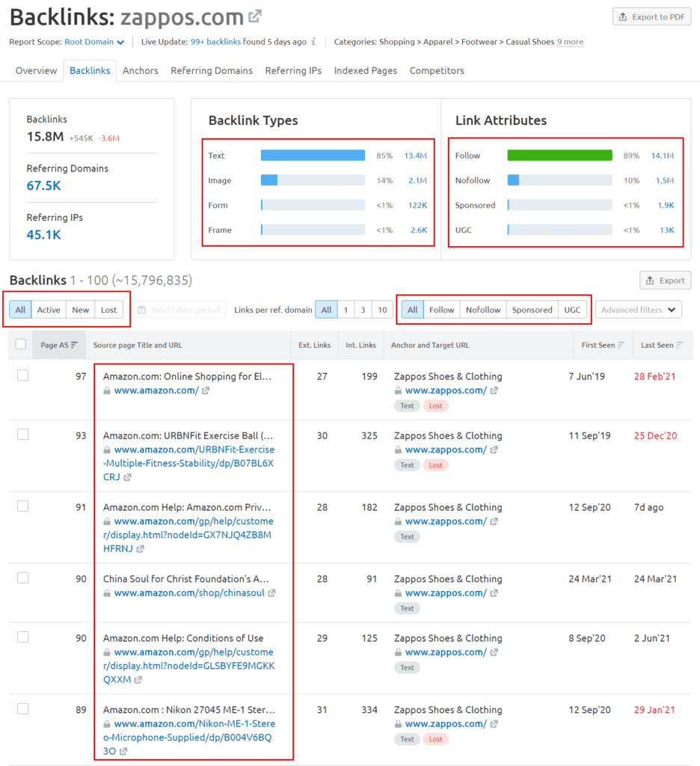This screenshot has width=700, height=766.
Task: Tick checkbox for Conditions of Use row
Action: click(x=23, y=637)
